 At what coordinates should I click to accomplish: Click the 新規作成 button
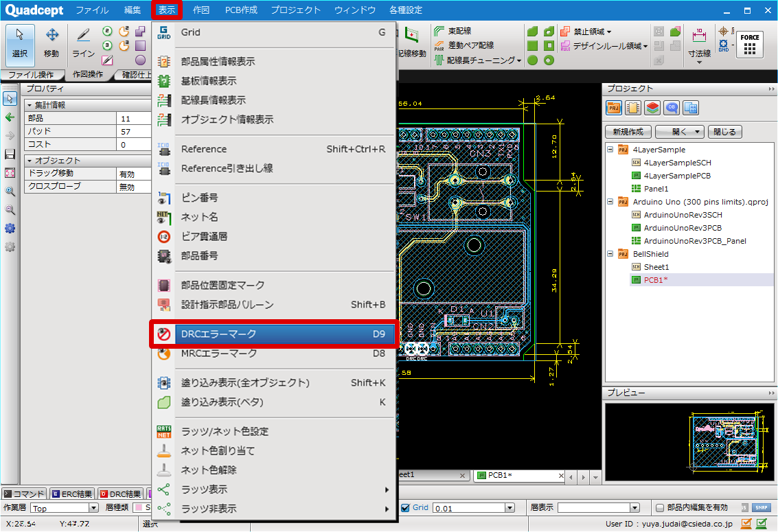click(628, 131)
